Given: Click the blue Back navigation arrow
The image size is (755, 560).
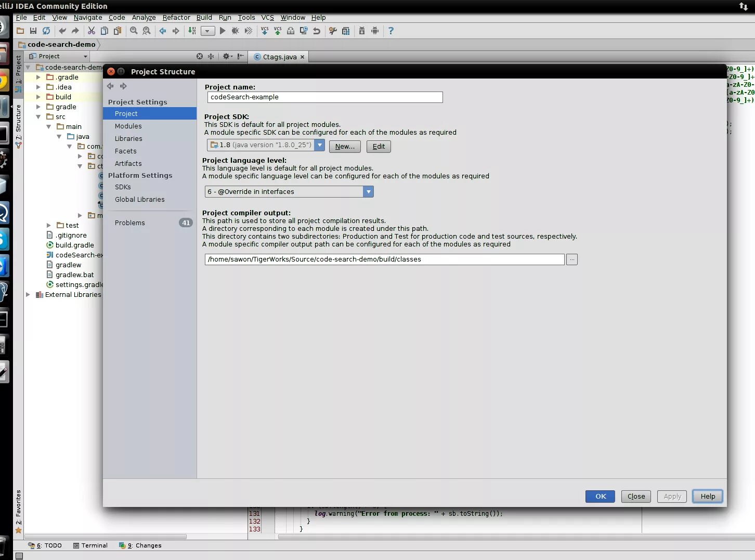Looking at the screenshot, I should (163, 31).
